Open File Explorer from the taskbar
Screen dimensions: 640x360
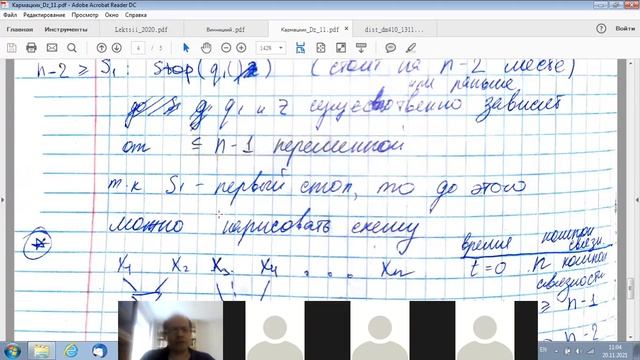click(41, 351)
